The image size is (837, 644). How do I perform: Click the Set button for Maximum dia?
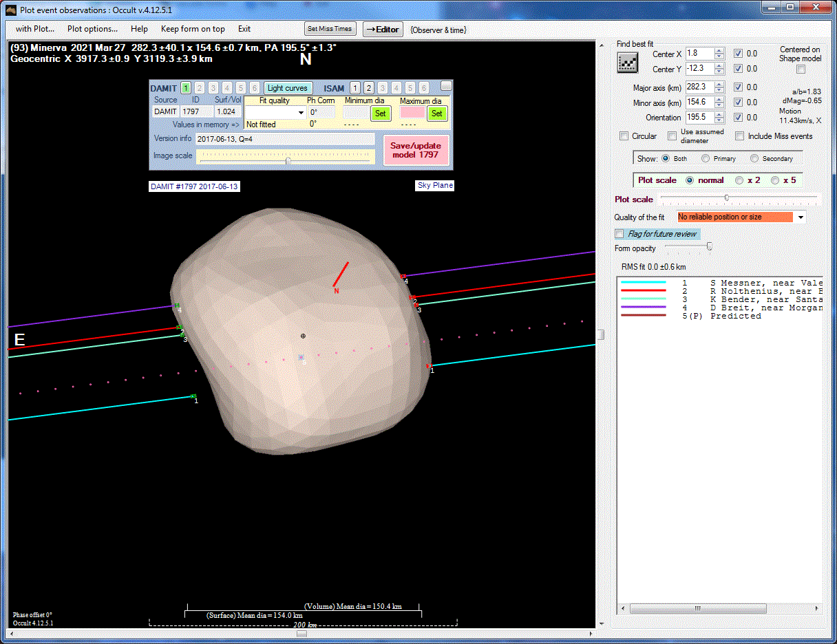click(436, 114)
